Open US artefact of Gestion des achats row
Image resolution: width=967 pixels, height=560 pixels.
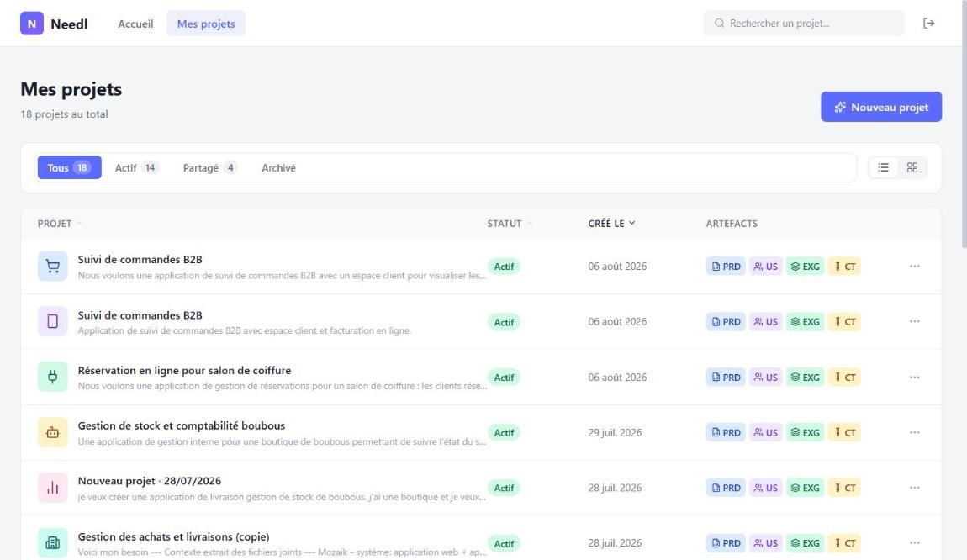point(765,542)
